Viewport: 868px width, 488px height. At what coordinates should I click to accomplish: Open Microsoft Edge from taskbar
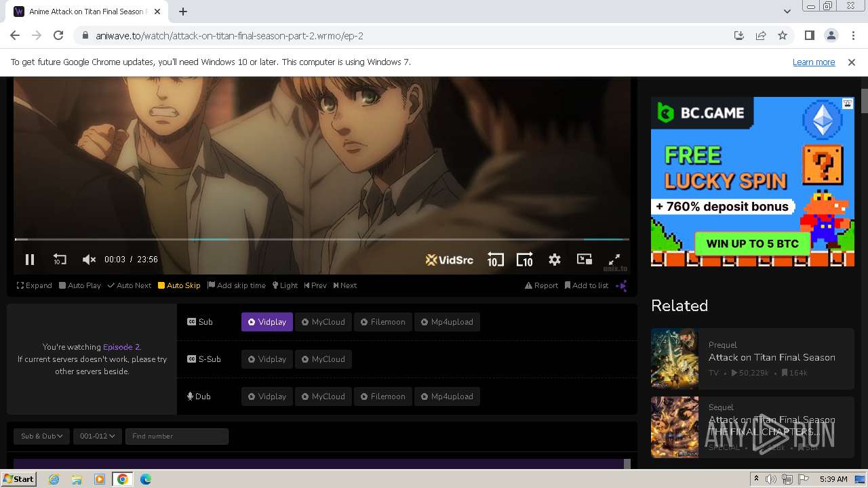coord(146,479)
